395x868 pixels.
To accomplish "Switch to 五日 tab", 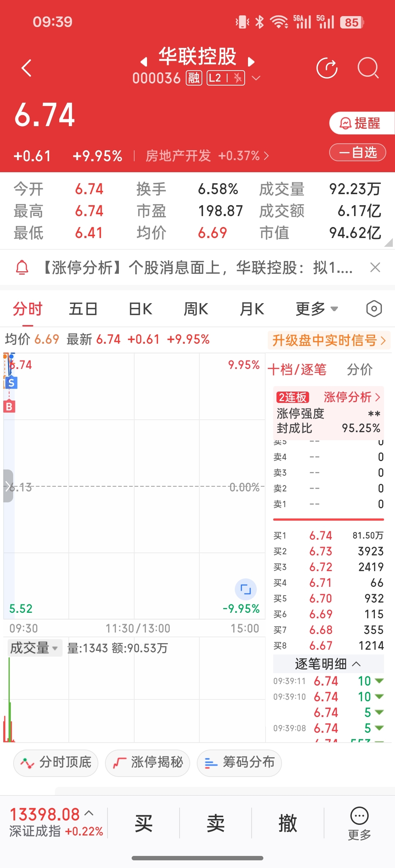I will pos(83,309).
